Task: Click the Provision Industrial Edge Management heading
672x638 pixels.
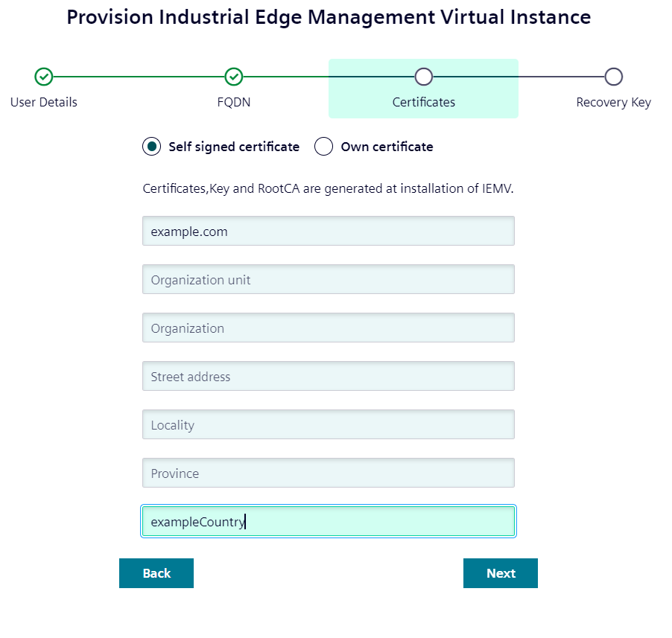Action: [x=329, y=17]
